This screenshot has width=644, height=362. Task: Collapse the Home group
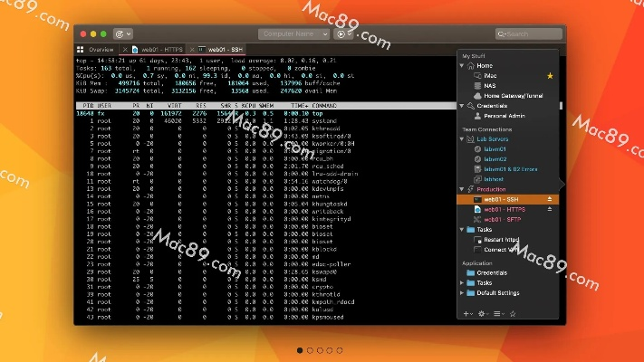463,65
